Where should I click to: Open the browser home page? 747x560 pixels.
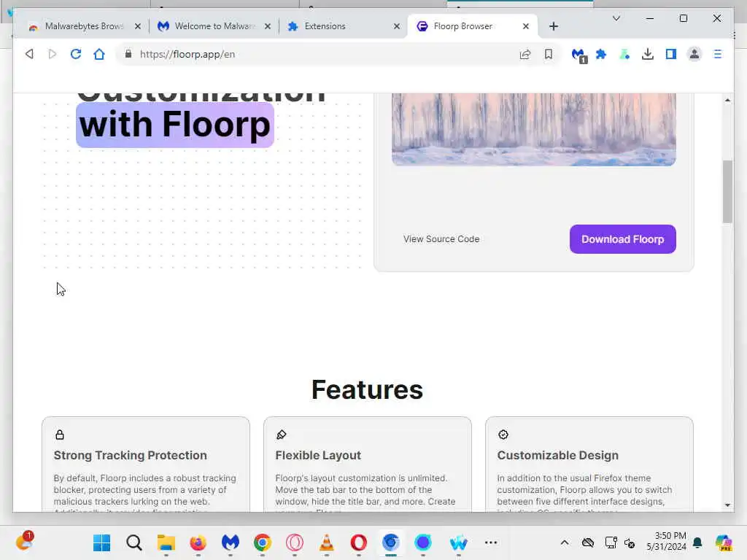coord(99,54)
